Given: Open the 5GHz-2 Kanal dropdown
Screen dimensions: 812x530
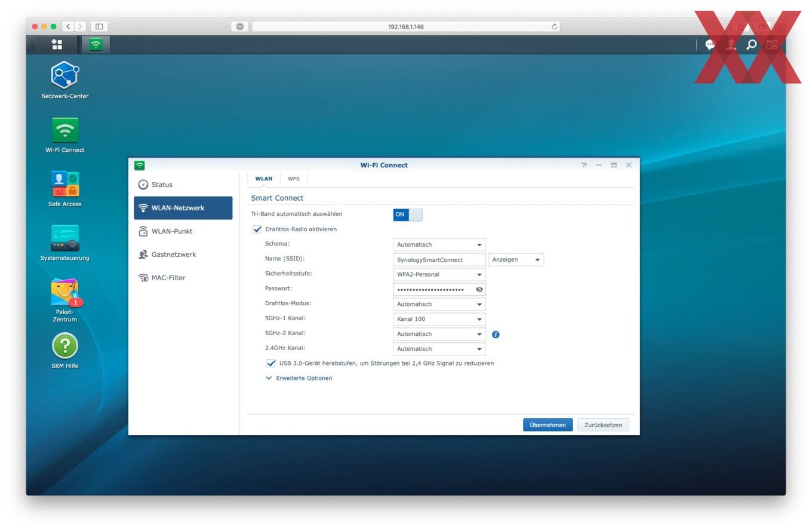Looking at the screenshot, I should pos(439,334).
